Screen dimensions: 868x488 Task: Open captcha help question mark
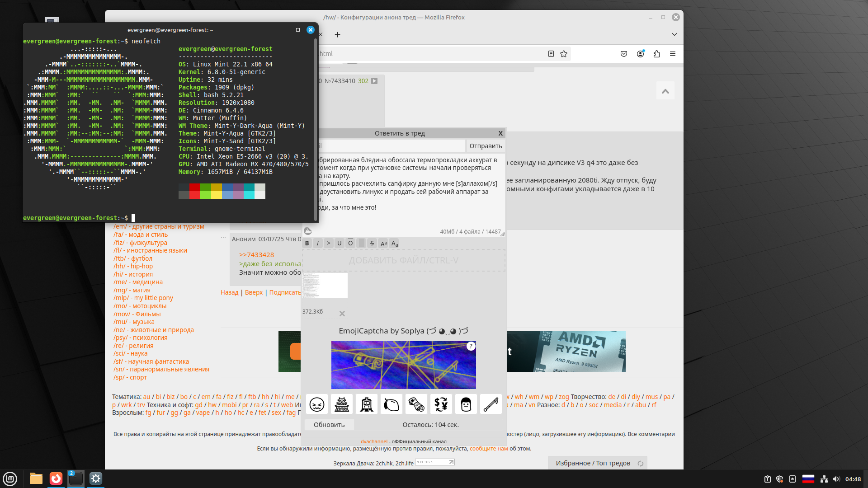[x=471, y=346]
